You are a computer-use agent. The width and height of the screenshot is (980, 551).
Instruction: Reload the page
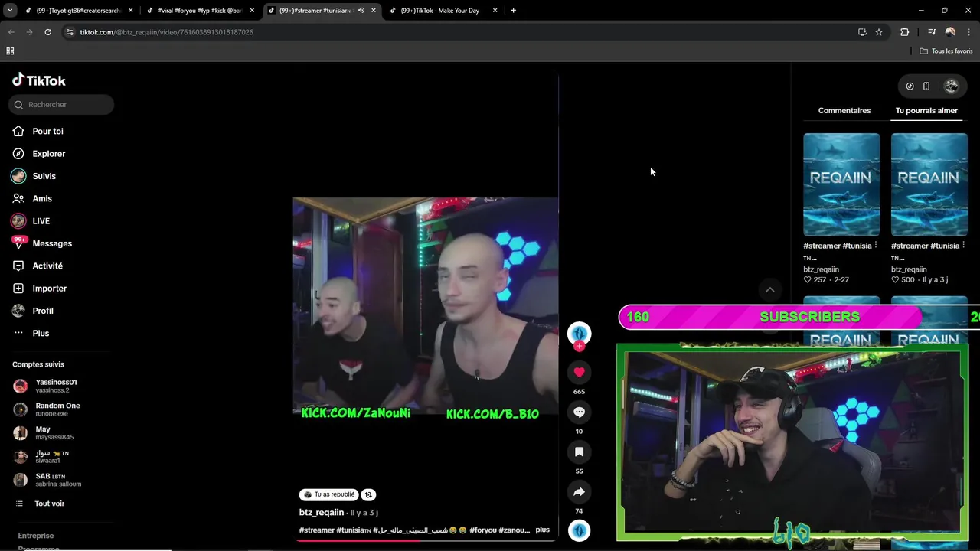47,32
